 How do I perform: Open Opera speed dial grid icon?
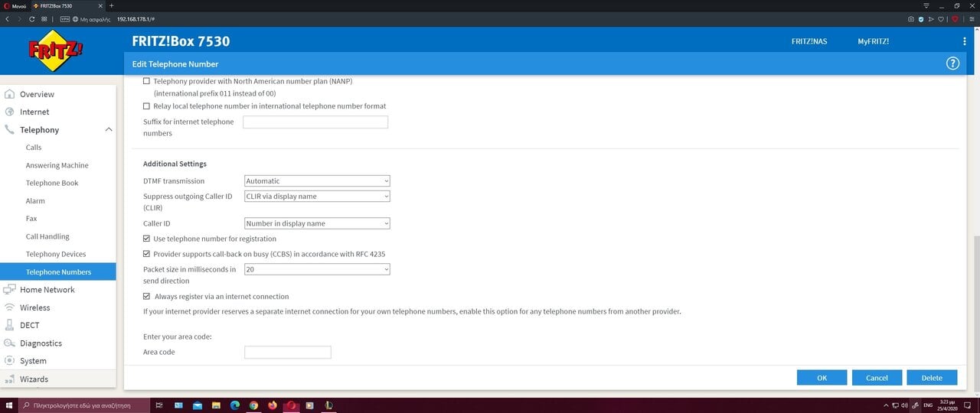click(44, 18)
